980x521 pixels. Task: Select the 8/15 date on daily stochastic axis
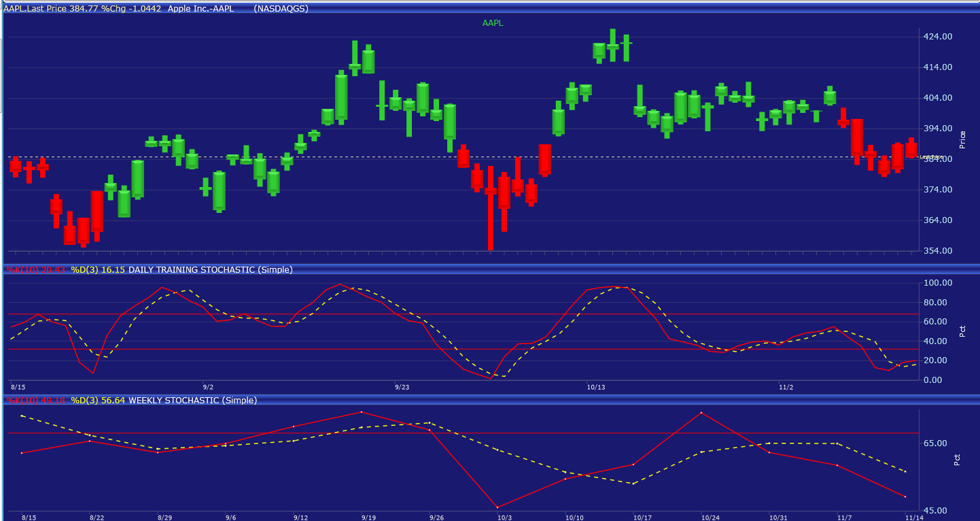pyautogui.click(x=18, y=387)
